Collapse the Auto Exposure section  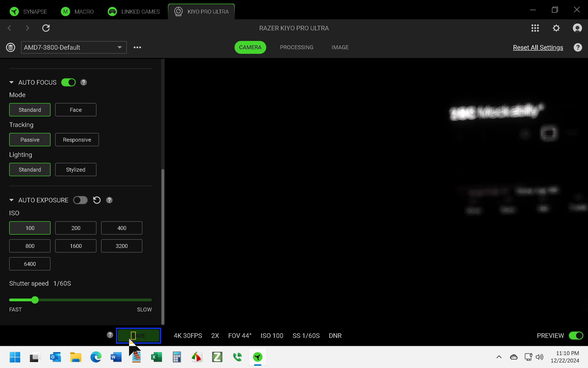pyautogui.click(x=11, y=200)
